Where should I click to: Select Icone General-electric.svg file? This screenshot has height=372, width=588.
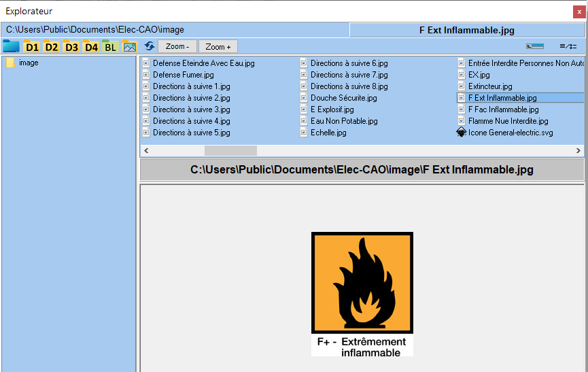510,133
